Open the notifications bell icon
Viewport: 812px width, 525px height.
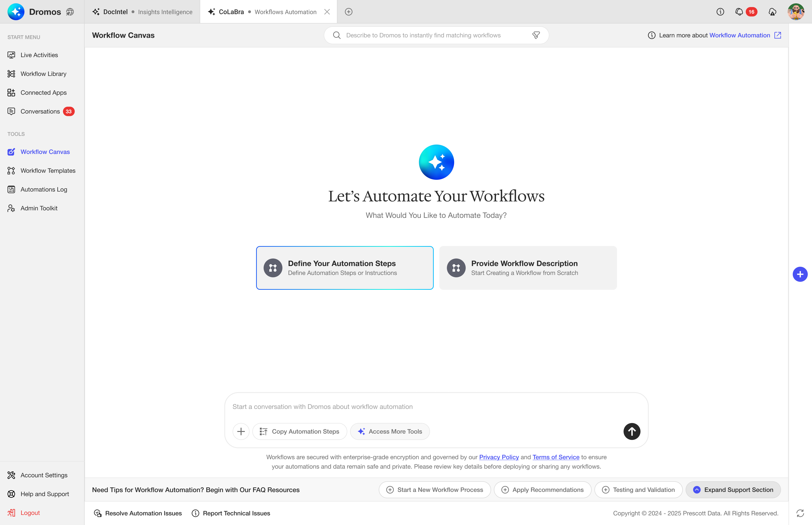(739, 12)
